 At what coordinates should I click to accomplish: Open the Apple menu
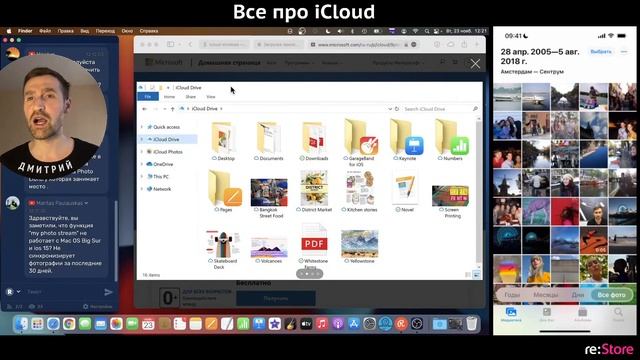pos(9,31)
